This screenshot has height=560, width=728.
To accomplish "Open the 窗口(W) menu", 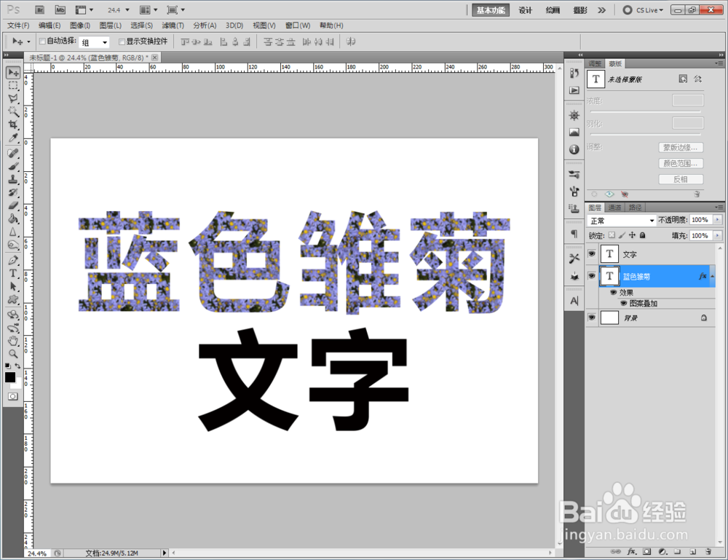I will tap(298, 25).
